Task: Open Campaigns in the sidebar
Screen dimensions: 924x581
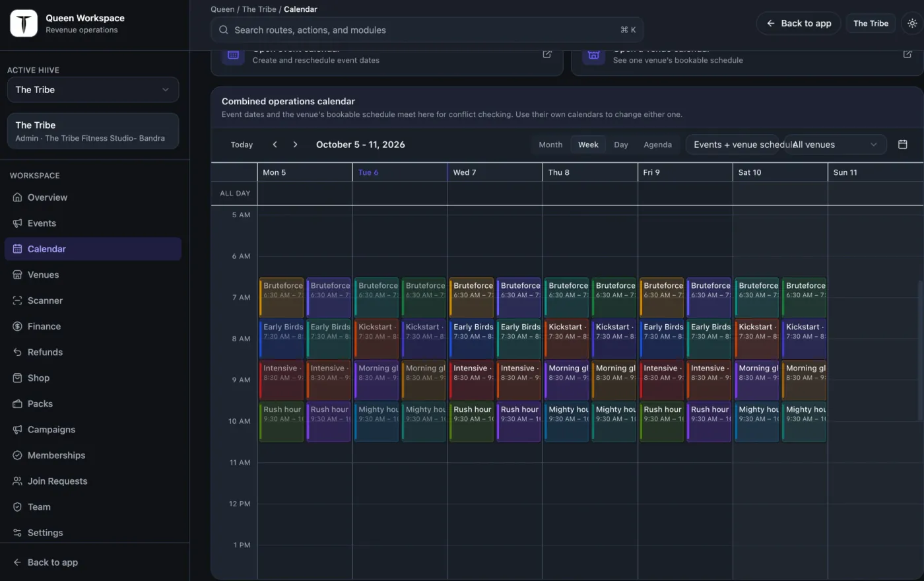Action: point(93,430)
